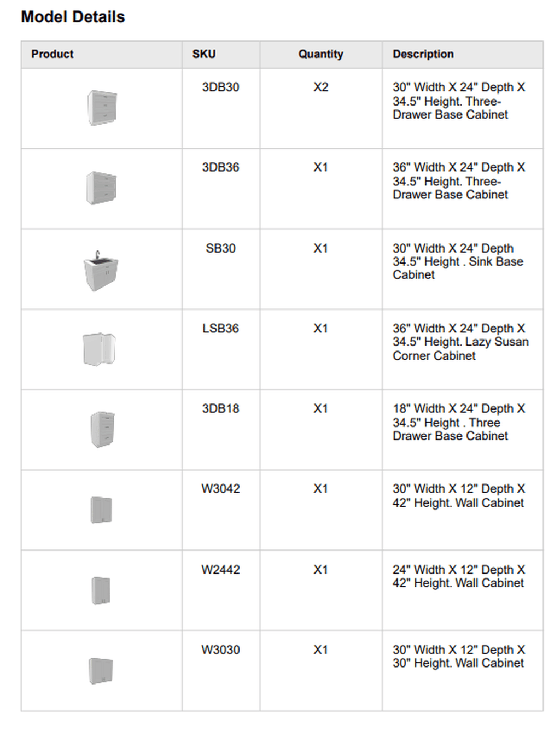Select the W3030 wall cabinet thumbnail
Viewport: 560px width, 731px height.
click(101, 670)
